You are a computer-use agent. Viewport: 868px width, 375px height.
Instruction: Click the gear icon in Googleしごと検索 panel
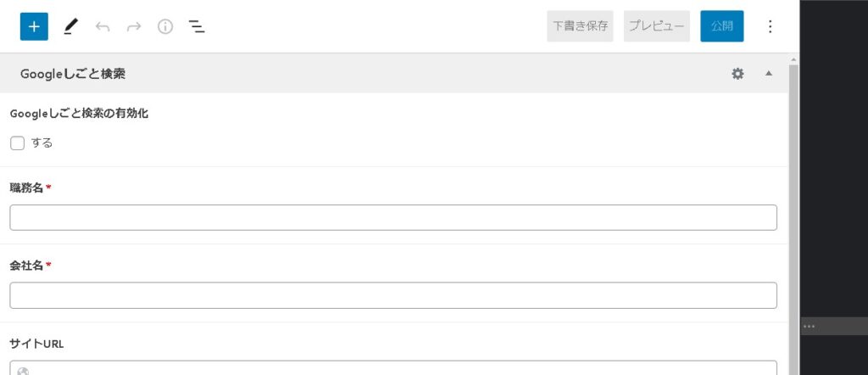pyautogui.click(x=737, y=74)
